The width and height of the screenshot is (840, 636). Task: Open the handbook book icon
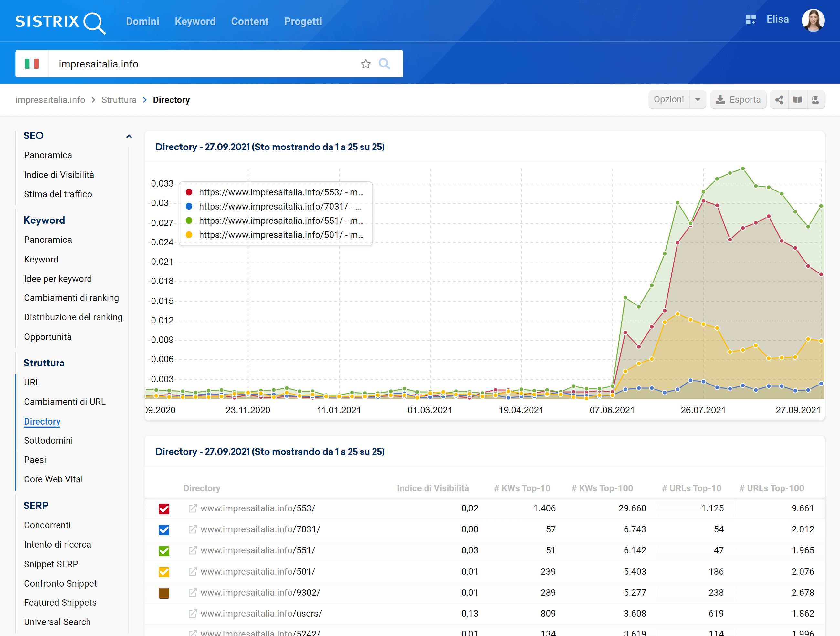pyautogui.click(x=797, y=100)
